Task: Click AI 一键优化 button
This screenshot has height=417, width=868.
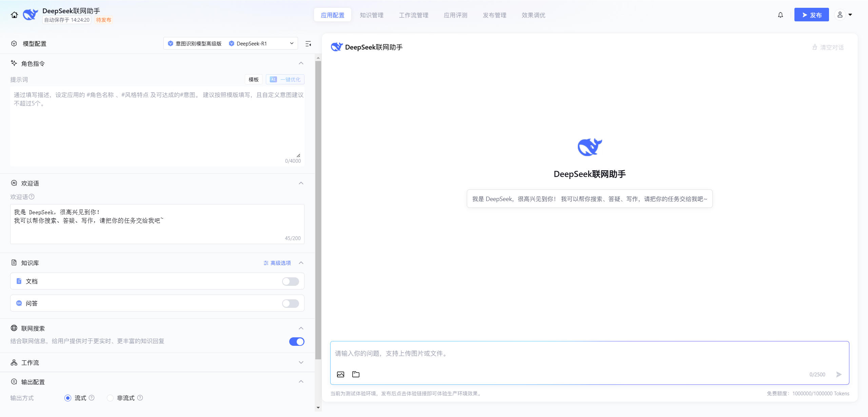Action: coord(285,79)
